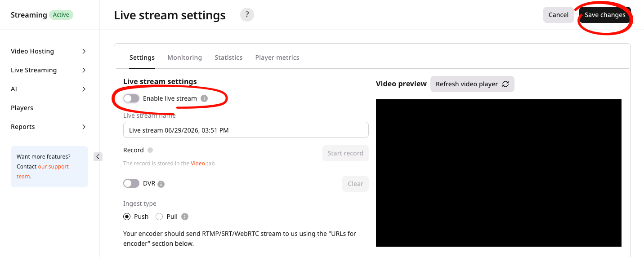This screenshot has width=644, height=257.
Task: Open the help question mark icon
Action: point(247,14)
